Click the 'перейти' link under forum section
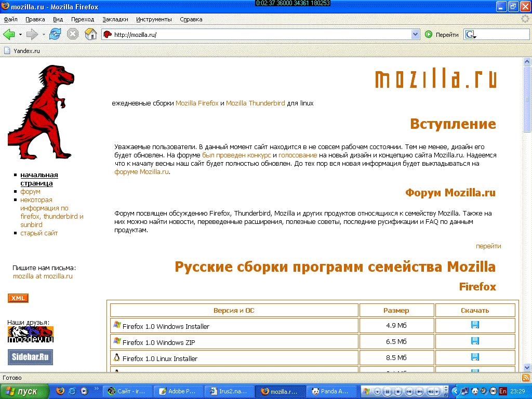 (488, 246)
